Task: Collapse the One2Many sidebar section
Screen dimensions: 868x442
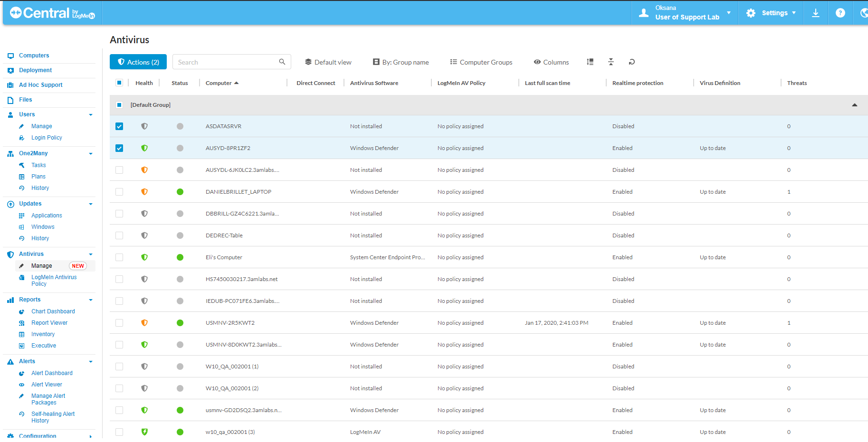Action: 91,154
